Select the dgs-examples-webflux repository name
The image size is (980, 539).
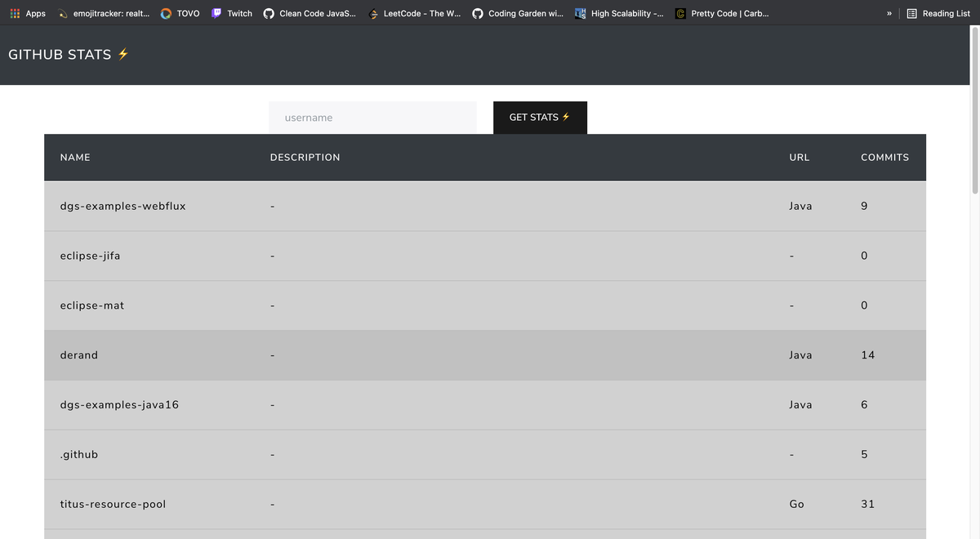[123, 207]
